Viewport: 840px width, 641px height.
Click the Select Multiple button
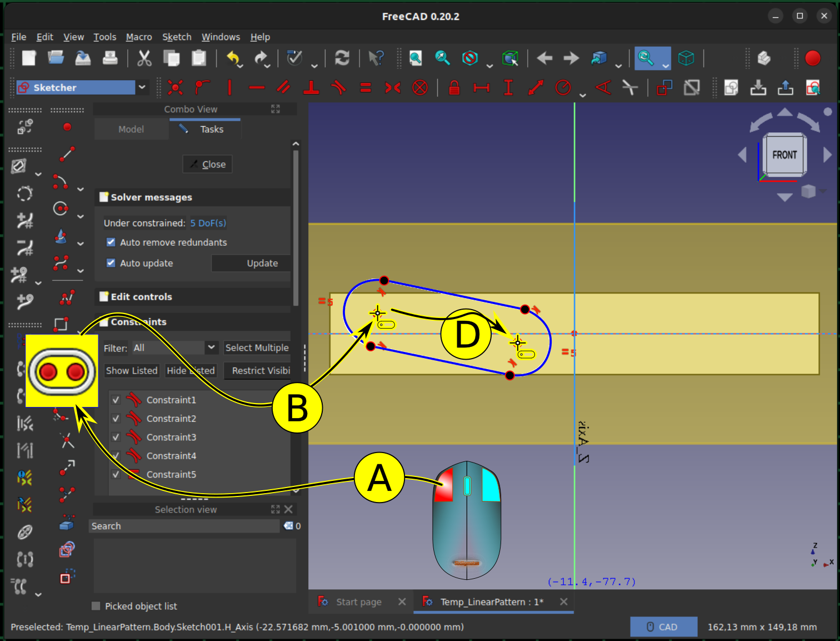(257, 347)
